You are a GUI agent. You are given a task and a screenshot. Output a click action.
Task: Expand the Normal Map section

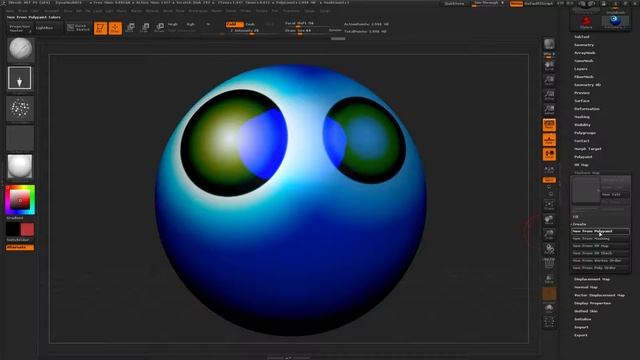coord(586,287)
